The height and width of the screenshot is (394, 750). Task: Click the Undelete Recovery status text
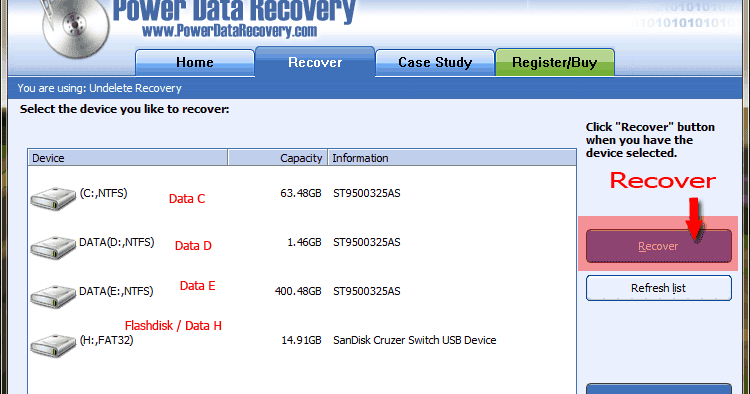tap(135, 88)
